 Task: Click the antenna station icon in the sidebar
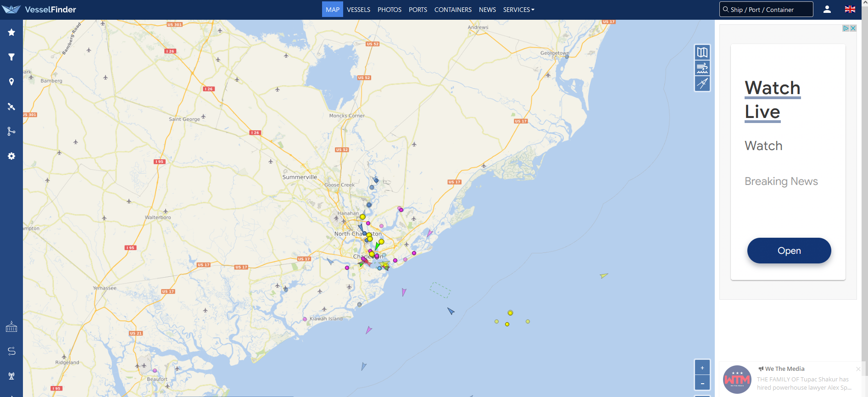11,376
